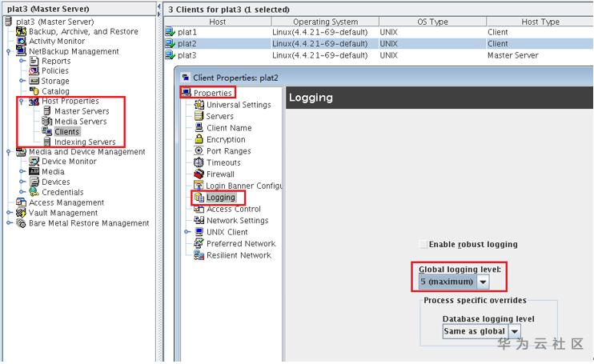The image size is (594, 364).
Task: Select the plat2 client row
Action: pos(379,43)
